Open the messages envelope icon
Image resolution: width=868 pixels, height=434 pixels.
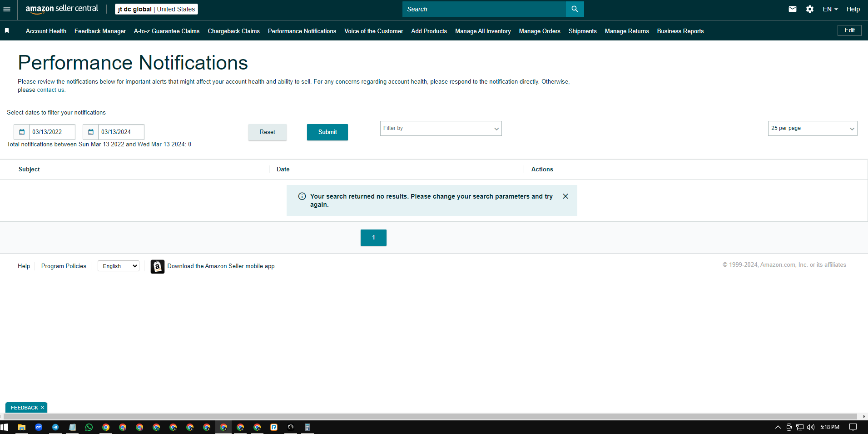pos(793,9)
